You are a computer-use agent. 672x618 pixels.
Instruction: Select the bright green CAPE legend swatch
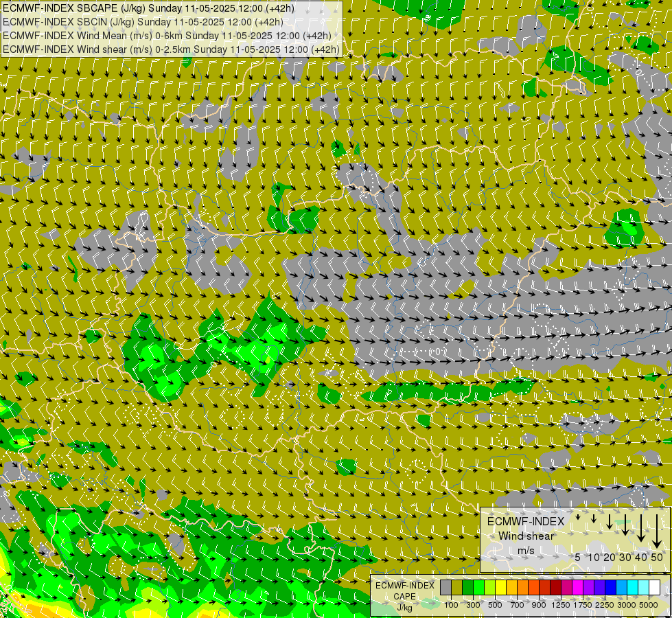pos(478,587)
